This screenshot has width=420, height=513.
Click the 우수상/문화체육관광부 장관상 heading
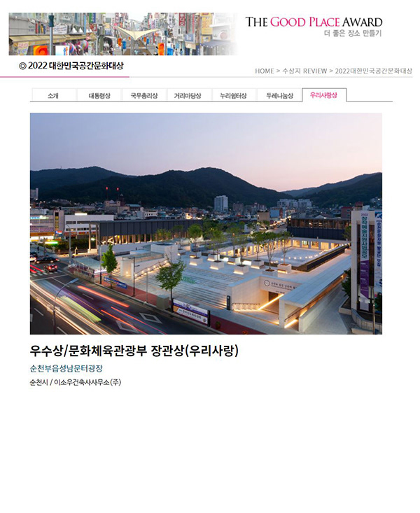[x=134, y=351]
